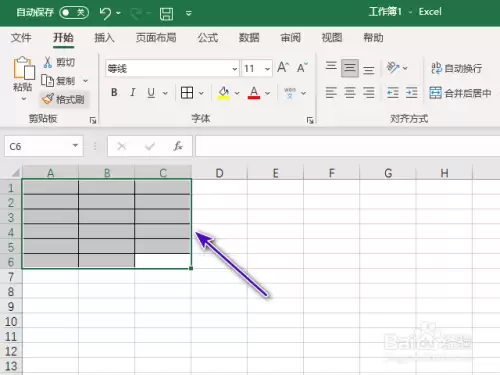Select column G header

click(x=388, y=173)
